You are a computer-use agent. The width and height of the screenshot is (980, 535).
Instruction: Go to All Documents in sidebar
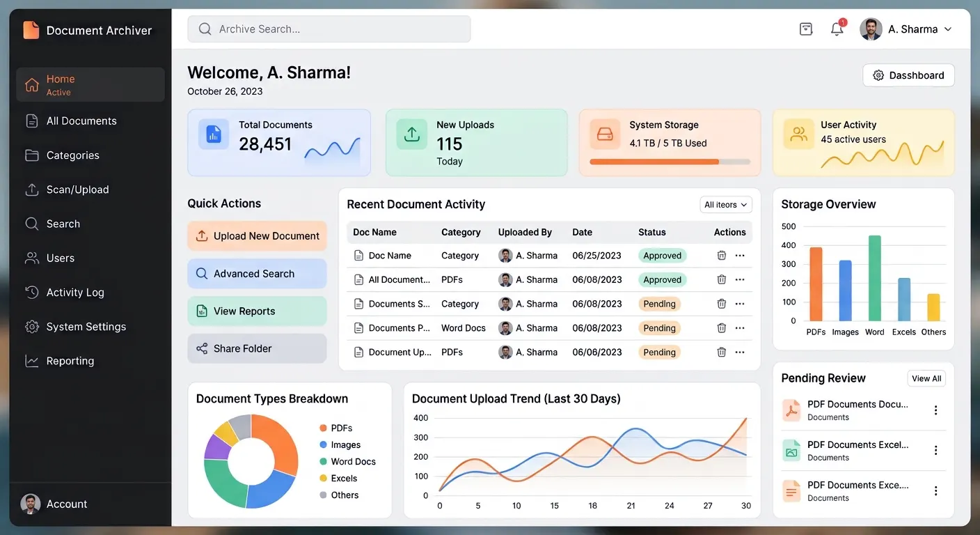point(90,121)
